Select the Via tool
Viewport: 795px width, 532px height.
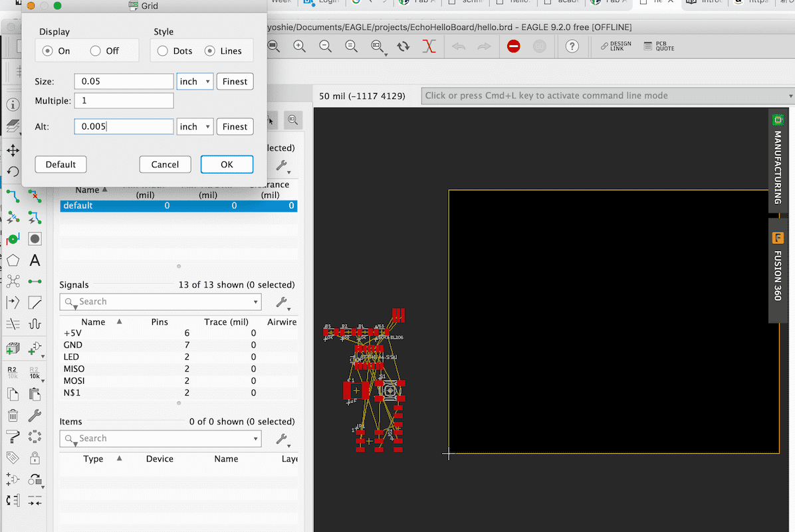click(x=13, y=238)
